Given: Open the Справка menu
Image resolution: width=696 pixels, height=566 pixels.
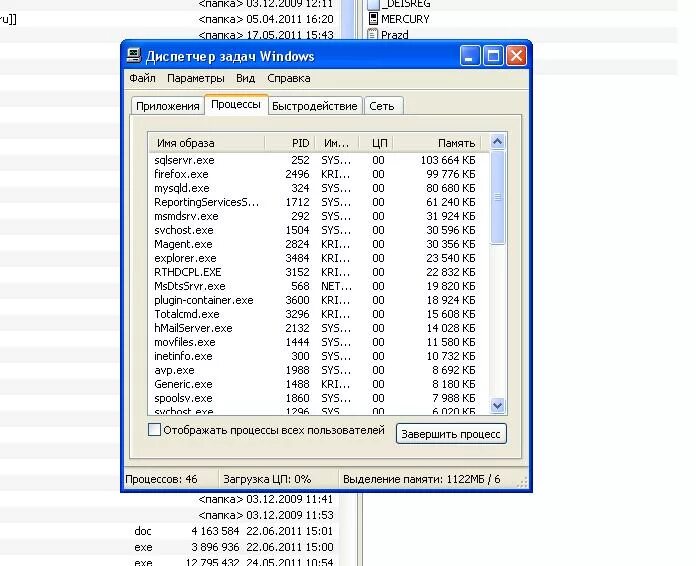Looking at the screenshot, I should 289,78.
